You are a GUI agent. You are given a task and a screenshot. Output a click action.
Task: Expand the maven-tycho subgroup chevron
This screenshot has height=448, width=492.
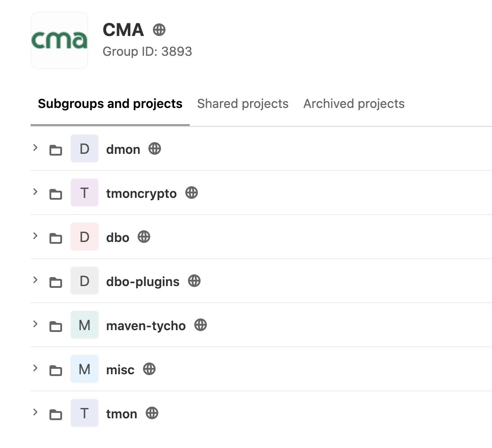tap(36, 324)
